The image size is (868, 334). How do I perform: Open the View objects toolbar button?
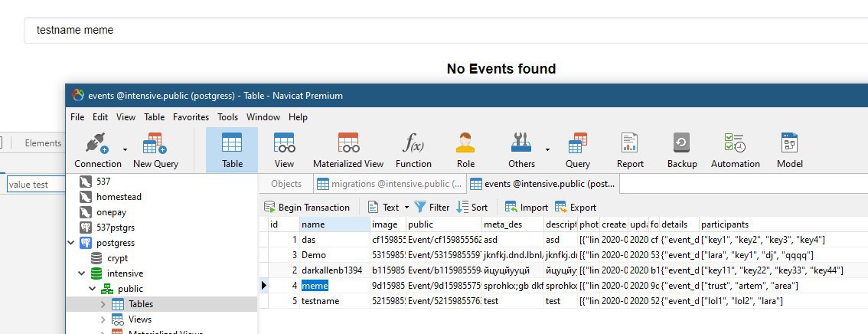(x=284, y=149)
